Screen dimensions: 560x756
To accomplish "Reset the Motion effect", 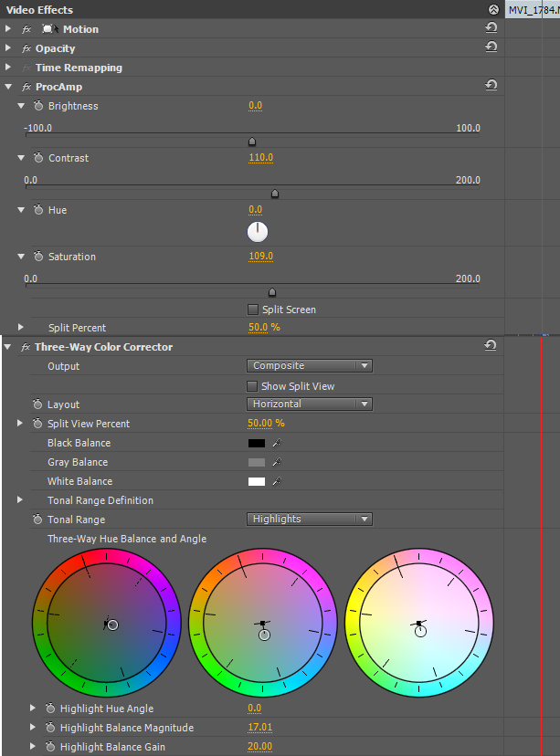I will [491, 28].
